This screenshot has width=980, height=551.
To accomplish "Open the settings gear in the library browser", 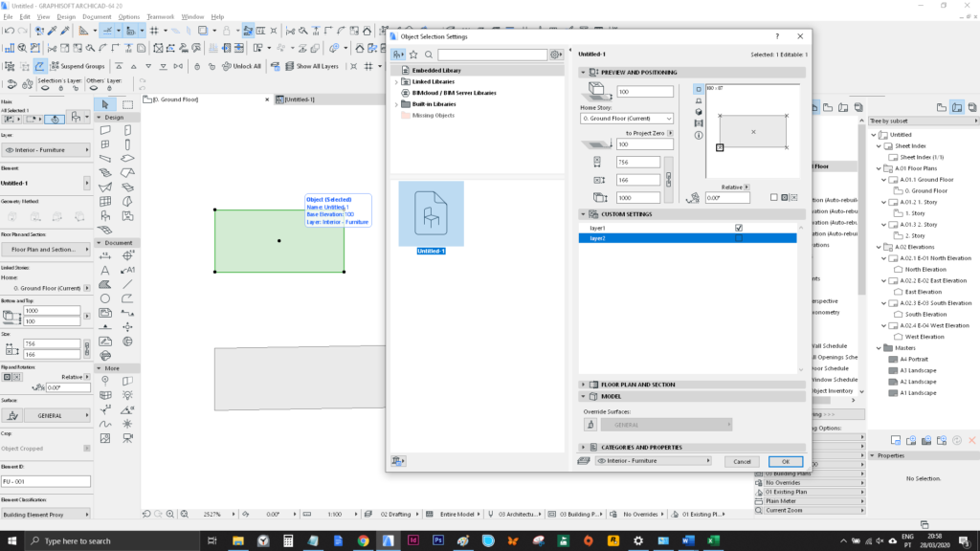I will point(555,55).
